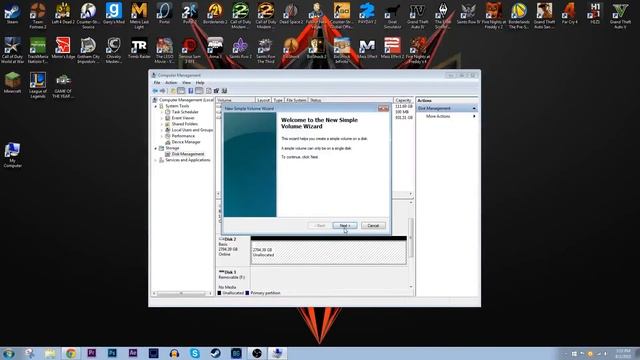Click the console tree horizontal scrollbar
This screenshot has width=640, height=360.
182,293
